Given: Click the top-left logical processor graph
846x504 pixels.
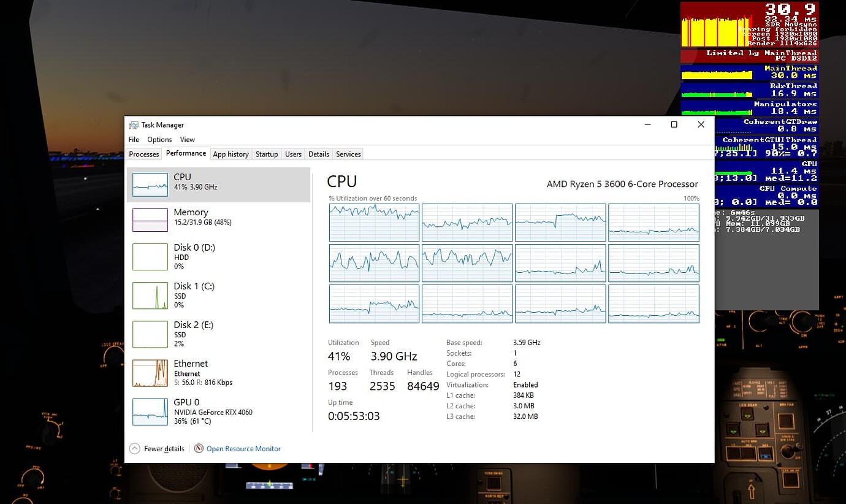Looking at the screenshot, I should click(x=374, y=223).
